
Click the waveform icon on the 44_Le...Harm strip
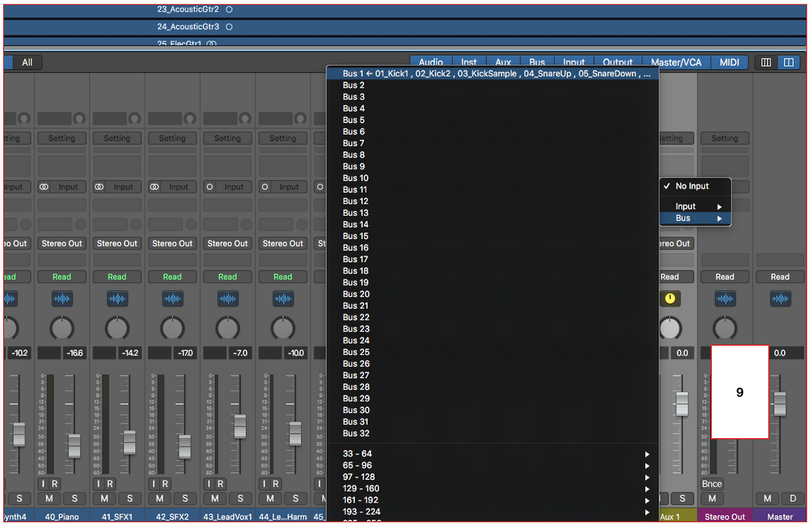(x=282, y=299)
